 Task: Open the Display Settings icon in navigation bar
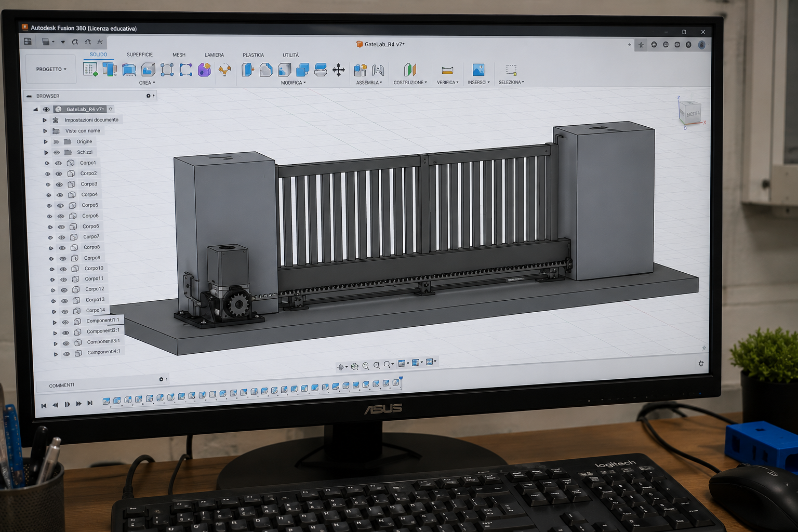point(402,364)
